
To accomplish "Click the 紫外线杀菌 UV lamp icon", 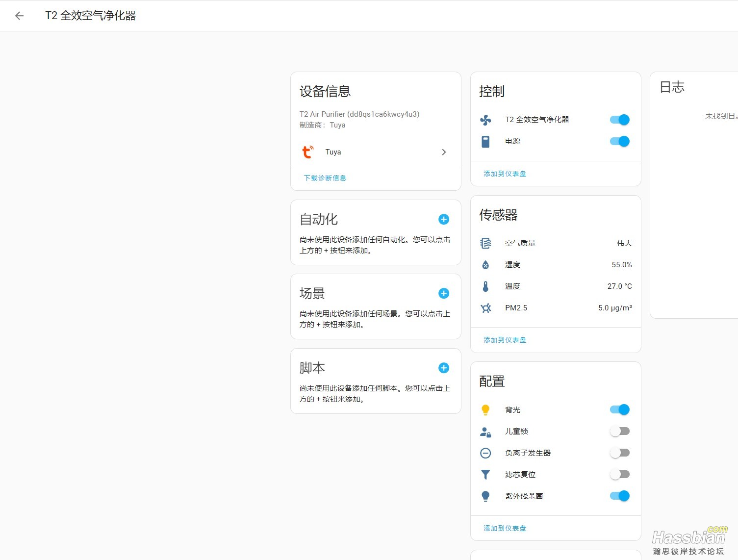I will click(485, 496).
